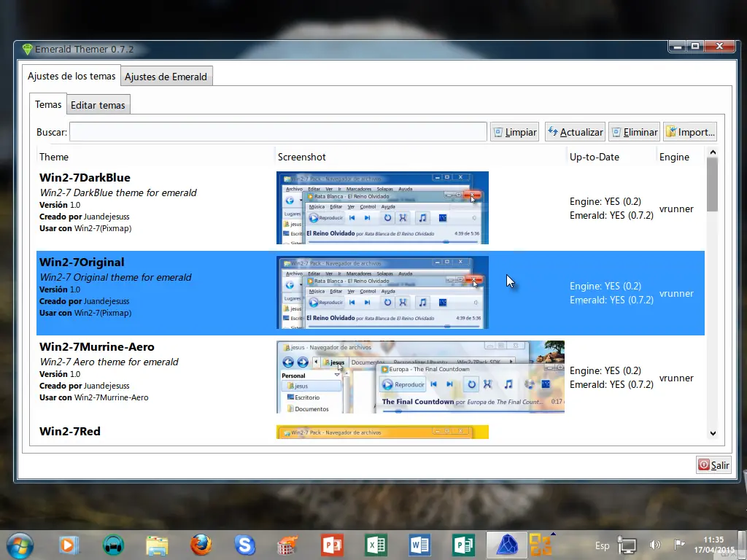
Task: Click "Win2-7 DarkBlue theme for emerald" description
Action: [x=118, y=192]
